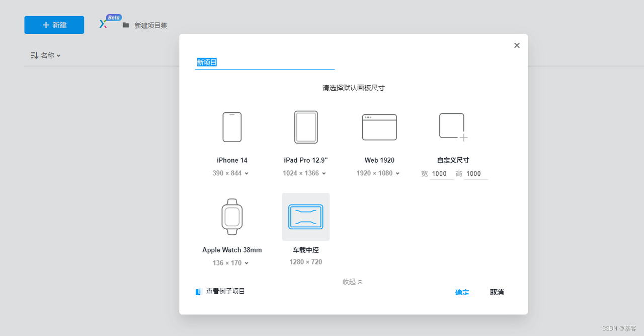
Task: Select the car console (车载中控) icon
Action: tap(306, 217)
